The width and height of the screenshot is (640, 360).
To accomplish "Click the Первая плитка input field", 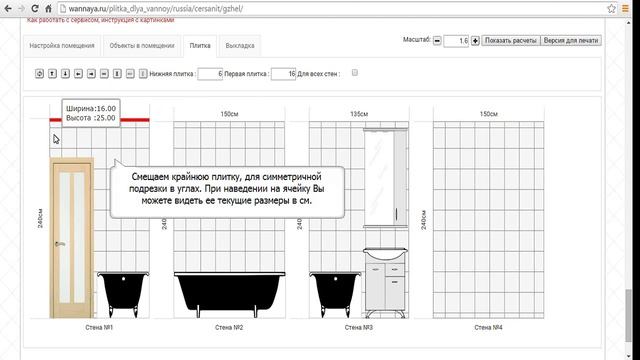I will pyautogui.click(x=283, y=74).
